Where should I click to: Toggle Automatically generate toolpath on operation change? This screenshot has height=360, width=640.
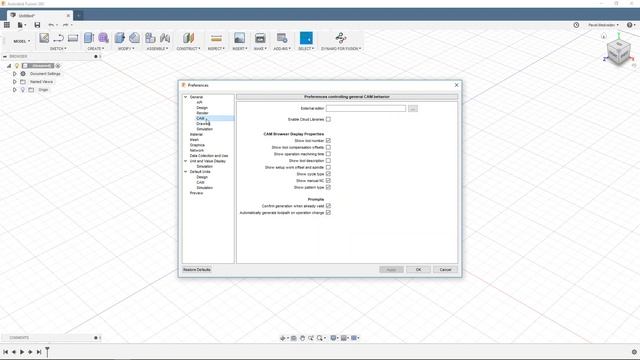click(x=328, y=213)
